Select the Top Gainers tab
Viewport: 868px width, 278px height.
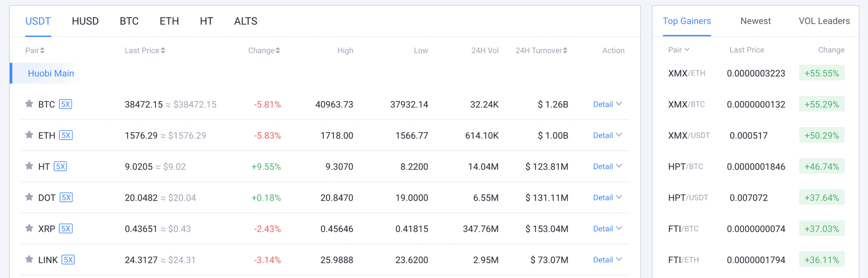click(687, 21)
